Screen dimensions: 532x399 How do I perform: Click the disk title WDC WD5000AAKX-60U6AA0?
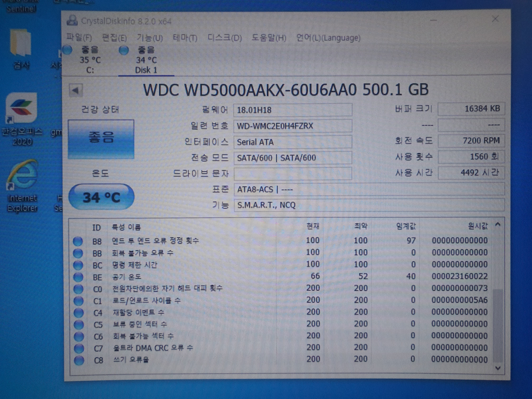click(250, 90)
